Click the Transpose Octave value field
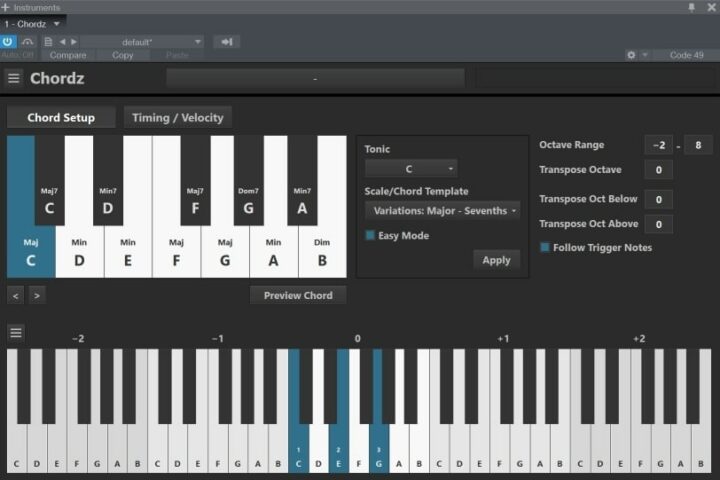 (x=658, y=170)
